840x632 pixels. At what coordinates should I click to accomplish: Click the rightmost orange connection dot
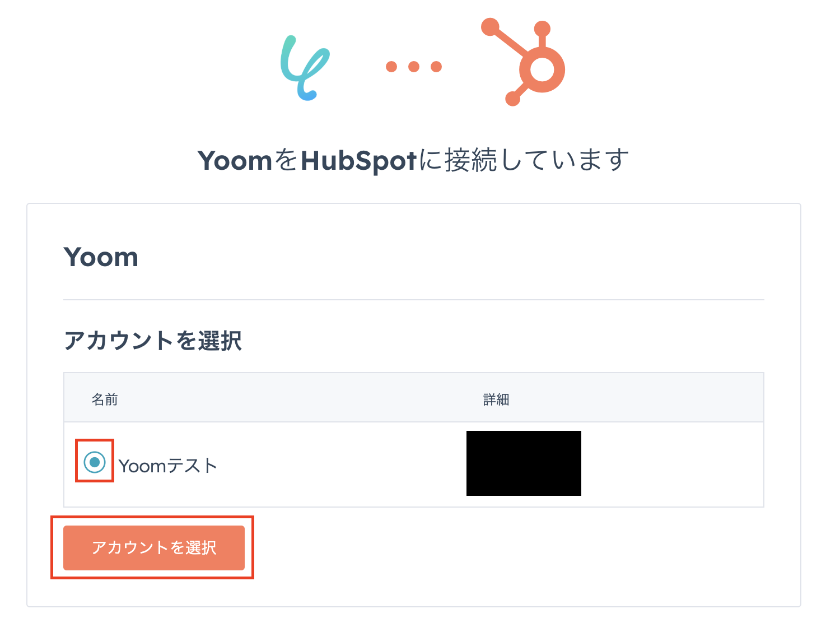436,67
